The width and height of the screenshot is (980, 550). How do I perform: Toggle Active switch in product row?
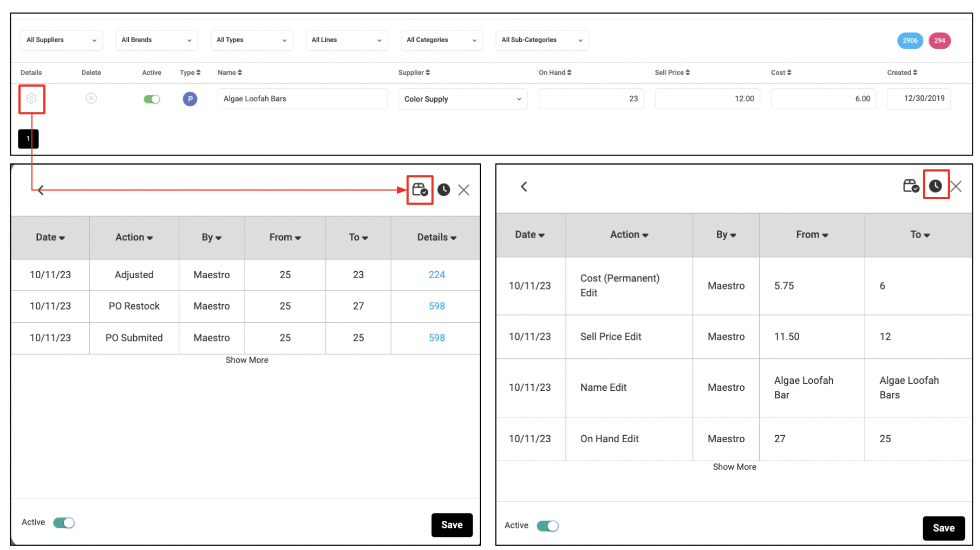152,99
